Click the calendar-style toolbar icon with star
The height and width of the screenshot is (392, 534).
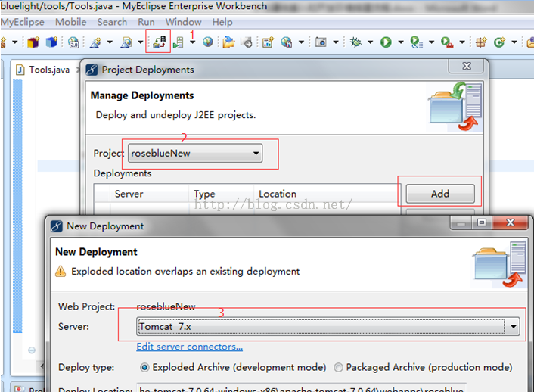point(268,42)
